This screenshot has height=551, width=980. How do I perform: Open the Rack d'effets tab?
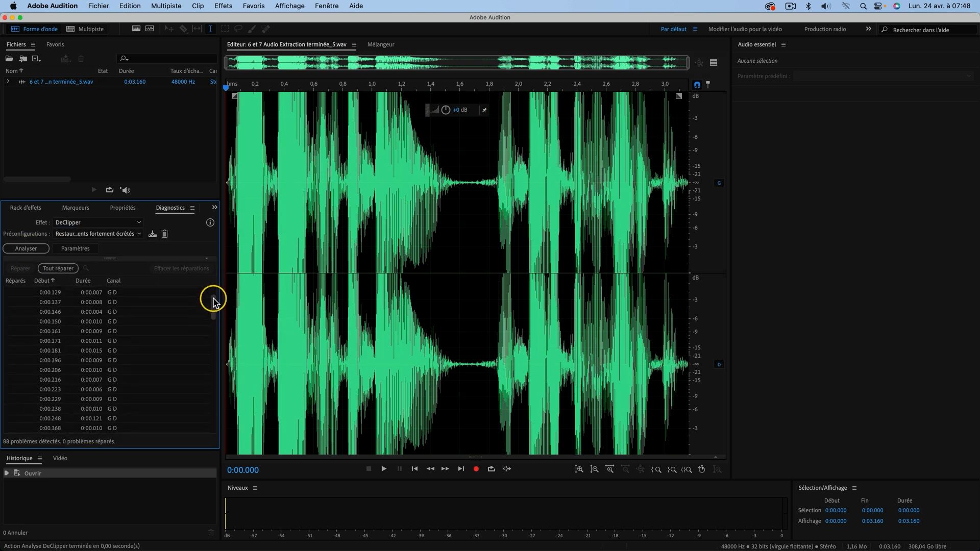point(26,208)
